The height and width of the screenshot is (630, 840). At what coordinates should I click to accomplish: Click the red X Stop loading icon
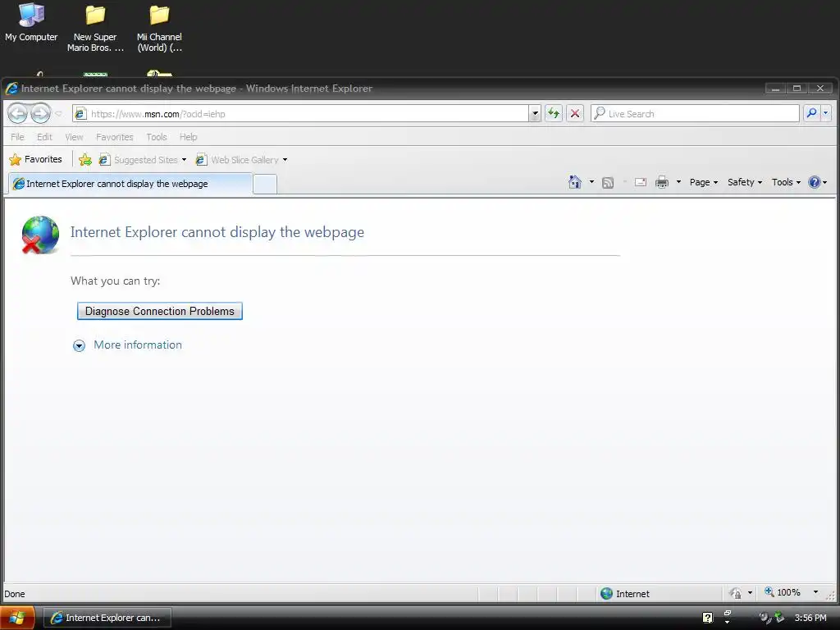[575, 113]
